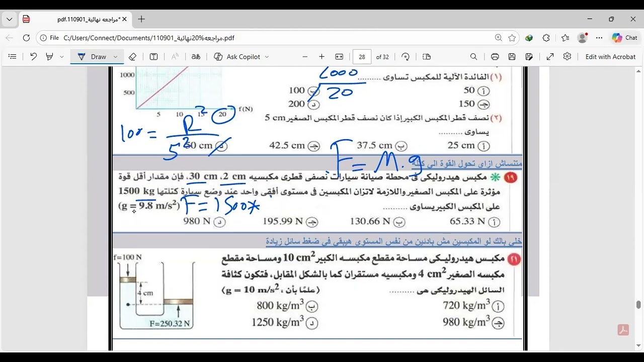Open Settings and more menu
The image size is (644, 362).
tap(599, 38)
